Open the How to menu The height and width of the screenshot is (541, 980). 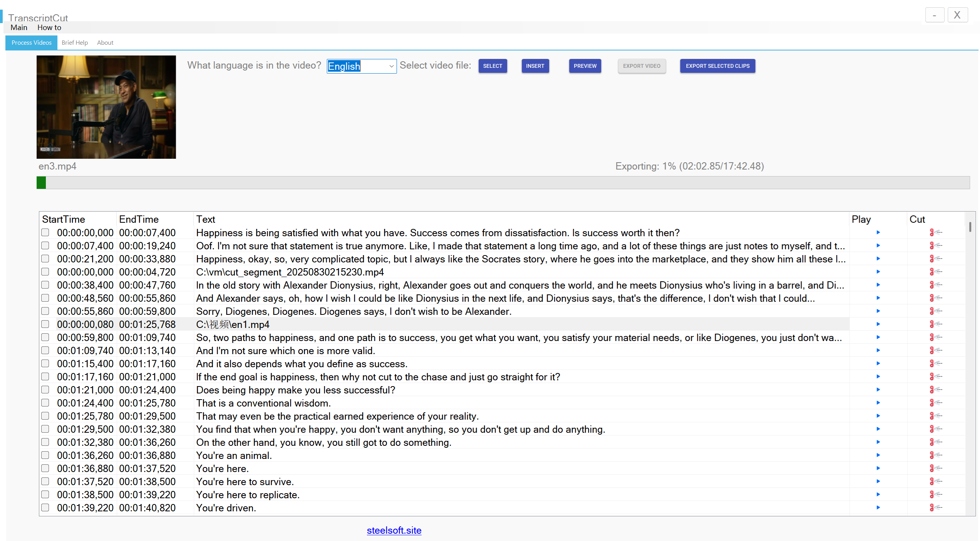point(49,27)
